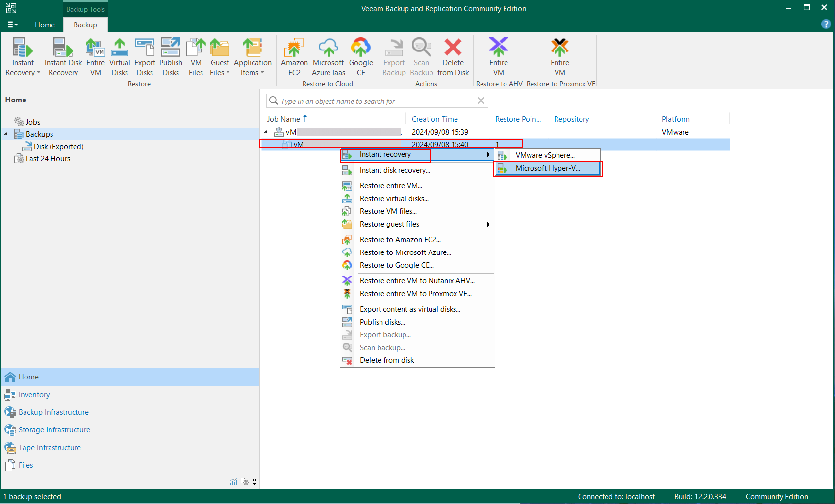The height and width of the screenshot is (504, 835).
Task: Click the search magnifier icon
Action: (x=274, y=101)
